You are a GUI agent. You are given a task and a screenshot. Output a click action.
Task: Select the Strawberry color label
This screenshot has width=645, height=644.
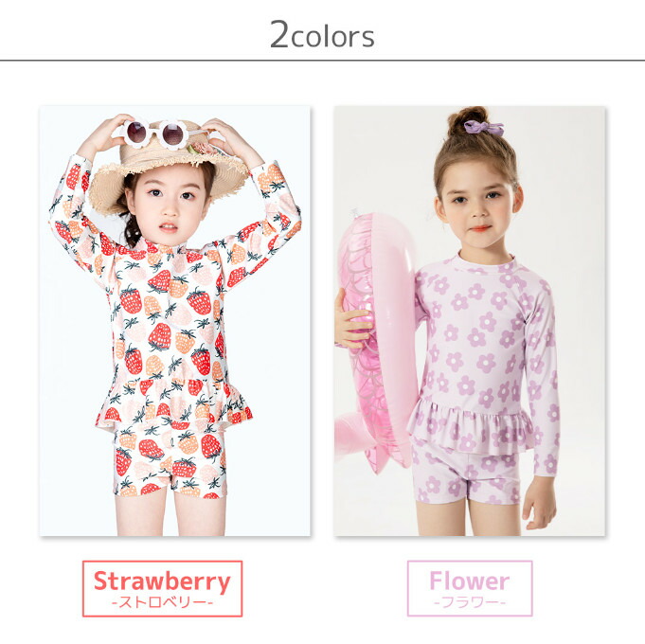[x=162, y=588]
